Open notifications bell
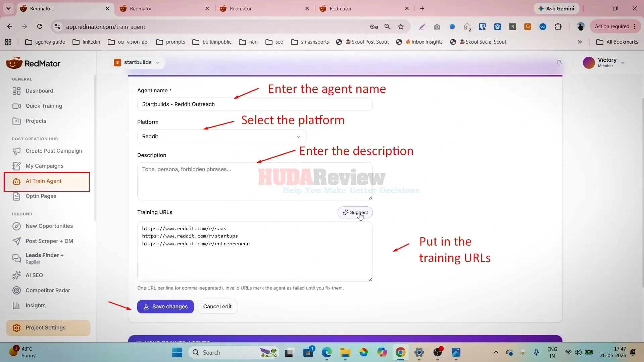 (x=559, y=63)
